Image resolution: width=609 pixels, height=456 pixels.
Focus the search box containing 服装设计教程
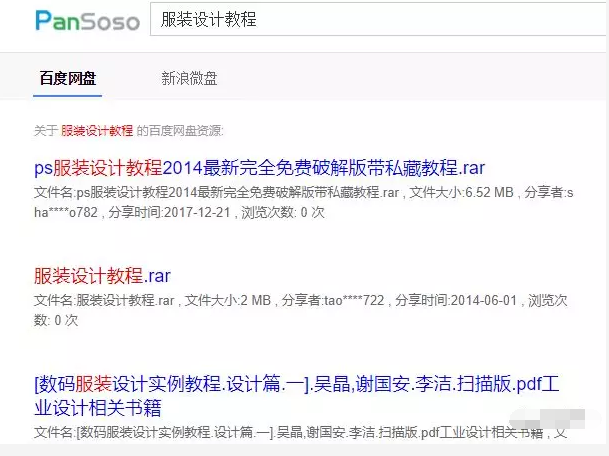[379, 19]
